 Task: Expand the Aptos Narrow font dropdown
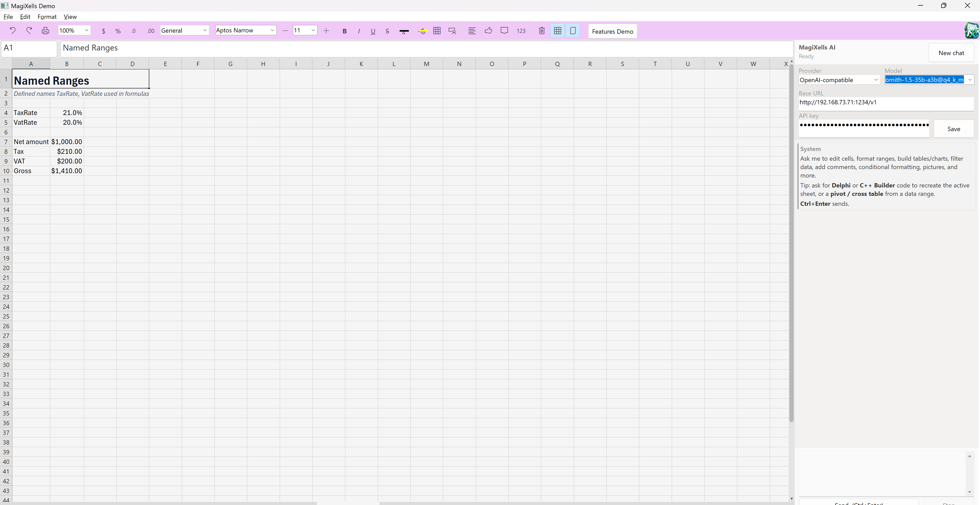click(x=245, y=30)
